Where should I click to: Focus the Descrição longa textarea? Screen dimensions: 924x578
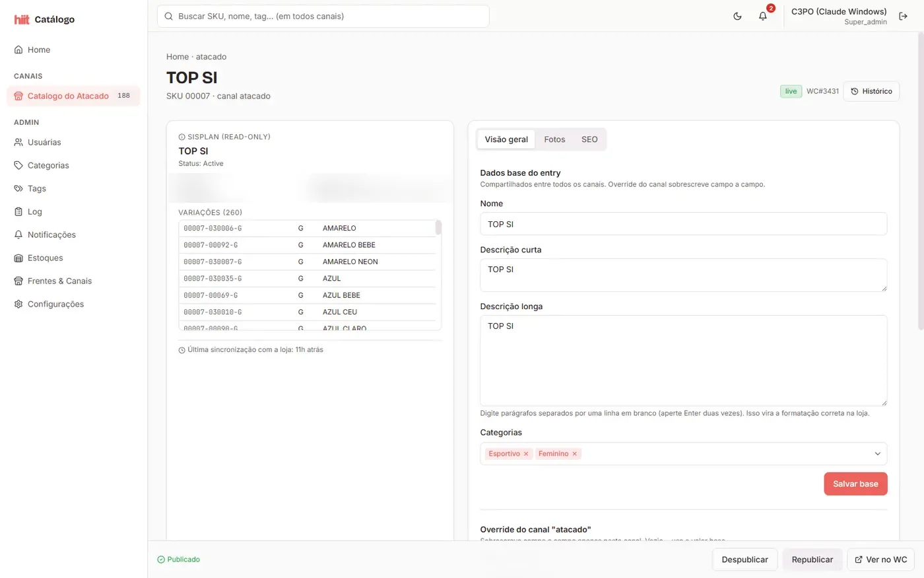coord(684,361)
